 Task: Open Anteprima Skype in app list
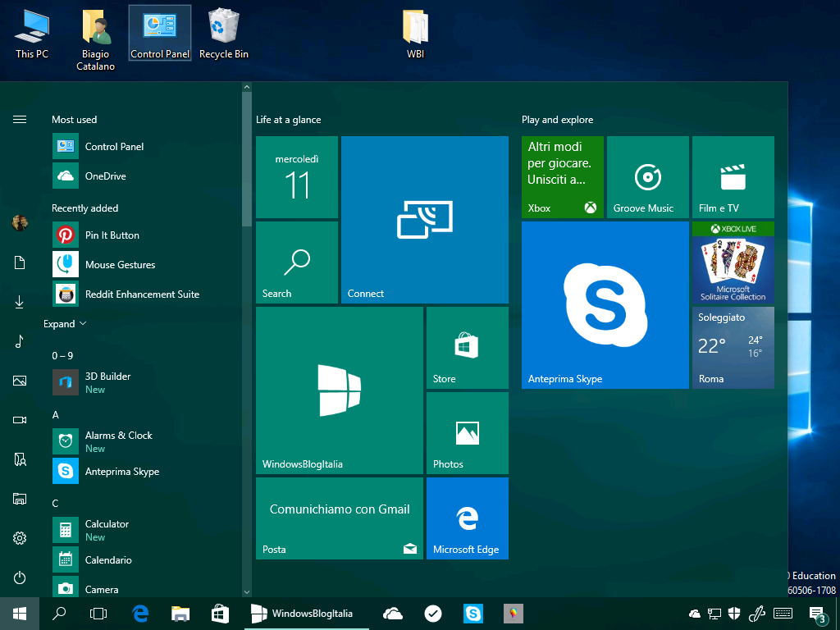coord(144,472)
